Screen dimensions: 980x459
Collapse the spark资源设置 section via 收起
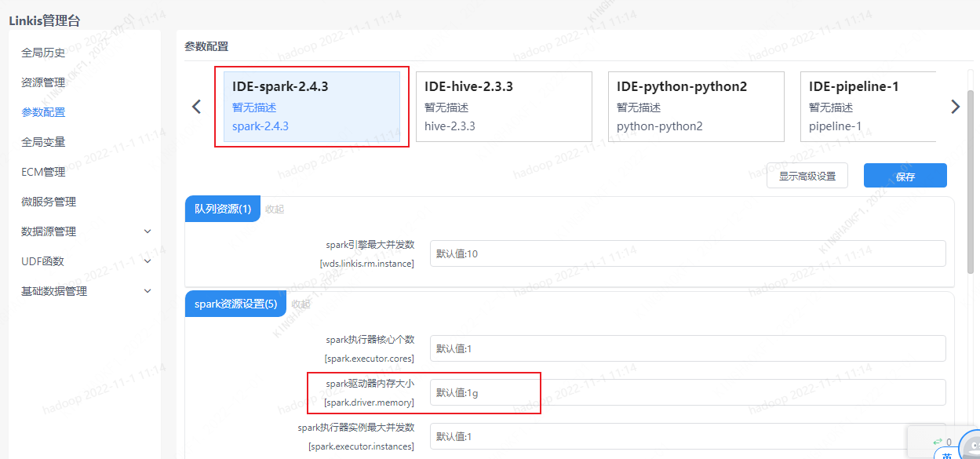[301, 304]
